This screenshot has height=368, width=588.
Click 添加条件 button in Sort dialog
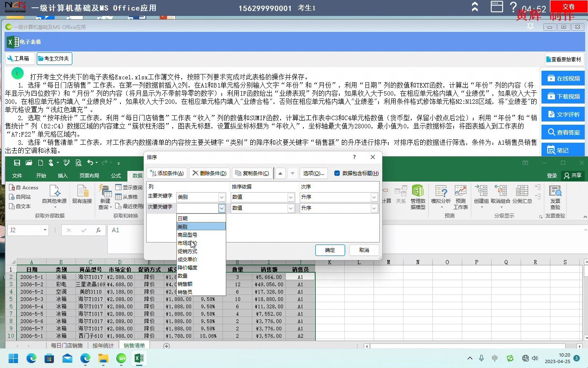[167, 173]
